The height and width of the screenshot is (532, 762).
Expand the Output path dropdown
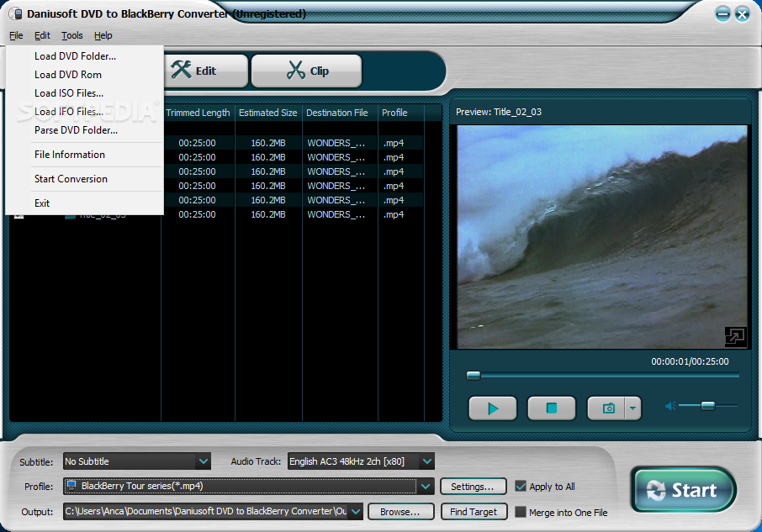[x=357, y=512]
